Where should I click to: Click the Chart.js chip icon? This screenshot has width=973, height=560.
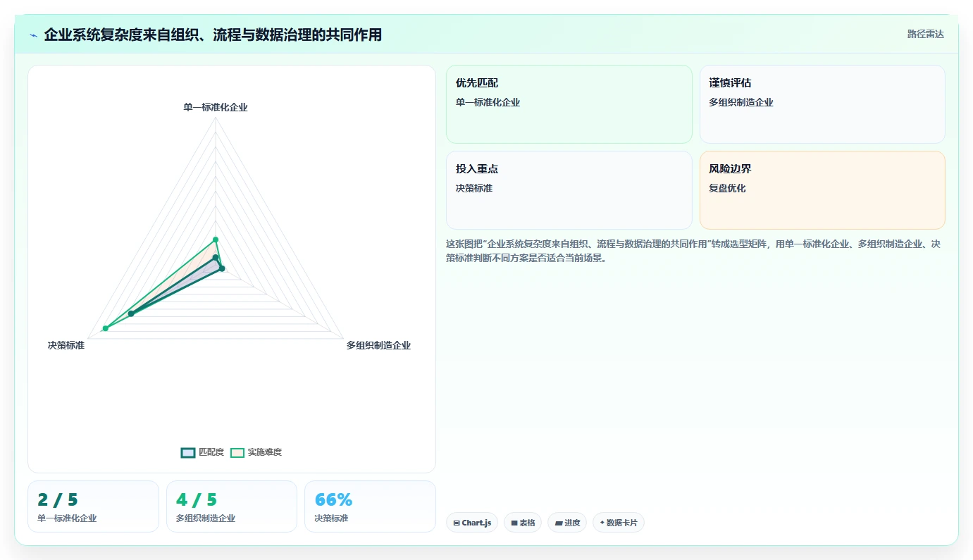(x=457, y=523)
